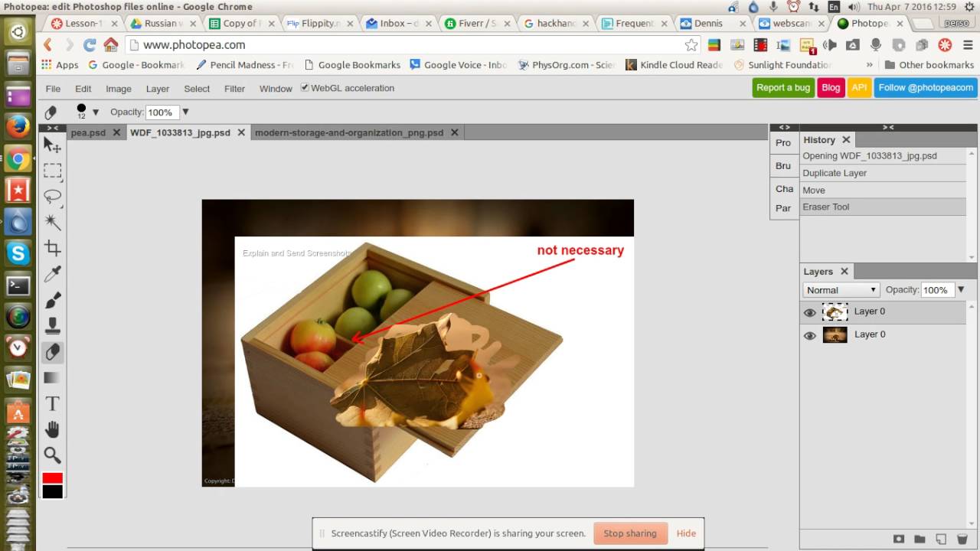This screenshot has height=551, width=980.
Task: Toggle WebGL acceleration checkbox
Action: tap(305, 88)
